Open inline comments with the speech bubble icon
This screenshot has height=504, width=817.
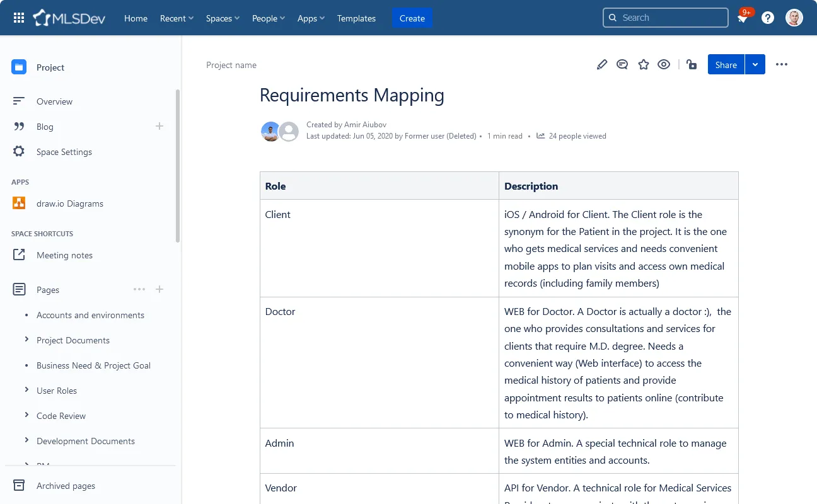point(622,64)
